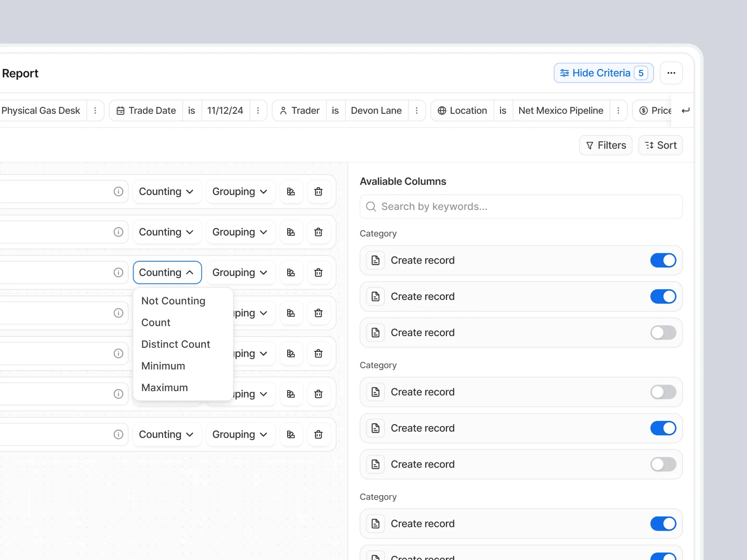Screen dimensions: 747x560
Task: Delete the sixth column row with its trash icon
Action: pyautogui.click(x=318, y=394)
